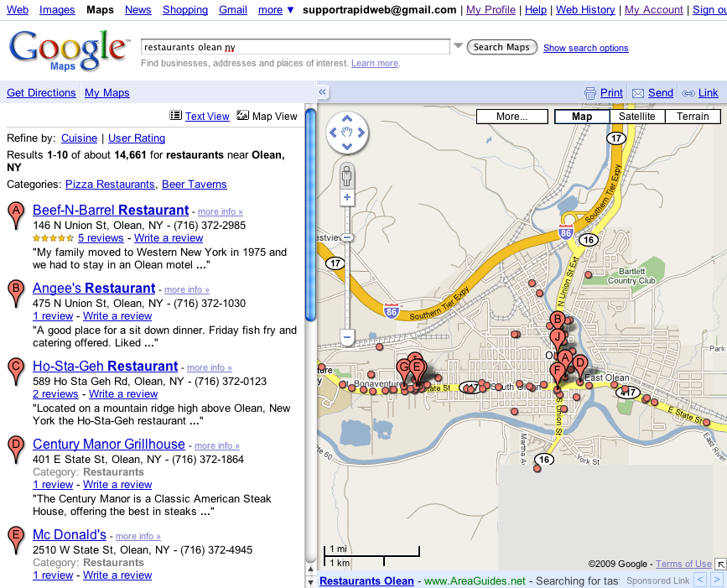
Task: Click Show search options link
Action: (585, 48)
